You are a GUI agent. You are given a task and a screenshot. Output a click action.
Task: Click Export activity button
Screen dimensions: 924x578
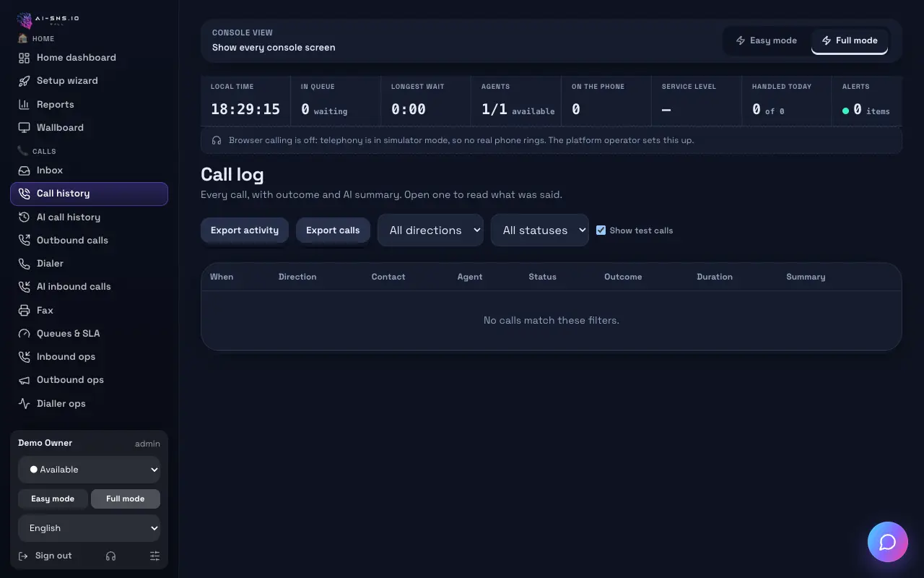pyautogui.click(x=245, y=230)
